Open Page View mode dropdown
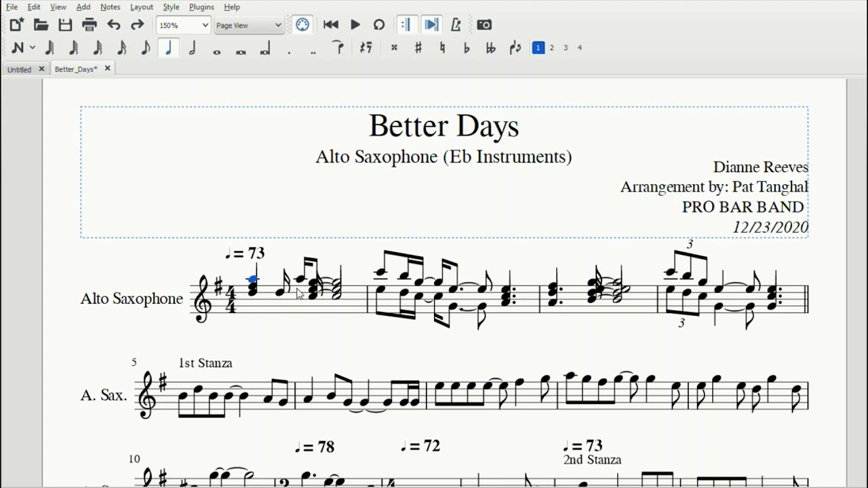This screenshot has height=488, width=868. [249, 25]
